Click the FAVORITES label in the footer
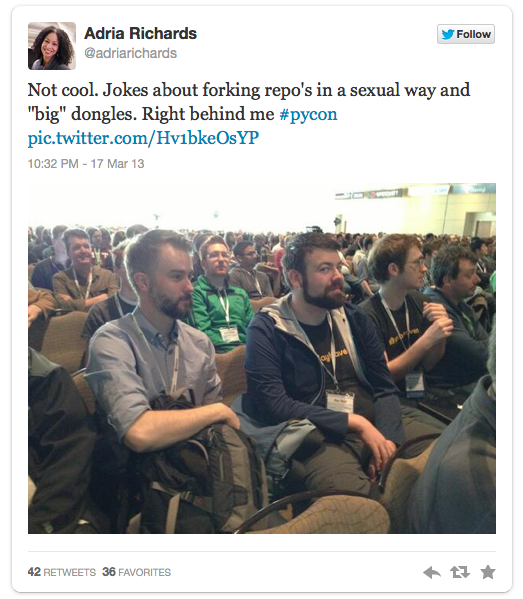This screenshot has width=523, height=599. [x=144, y=572]
